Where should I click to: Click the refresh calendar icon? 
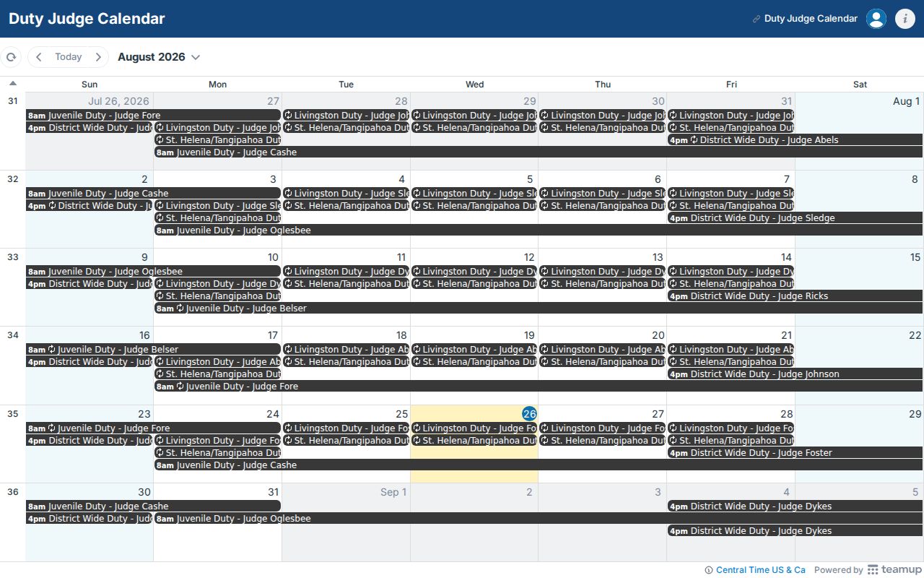[x=11, y=57]
